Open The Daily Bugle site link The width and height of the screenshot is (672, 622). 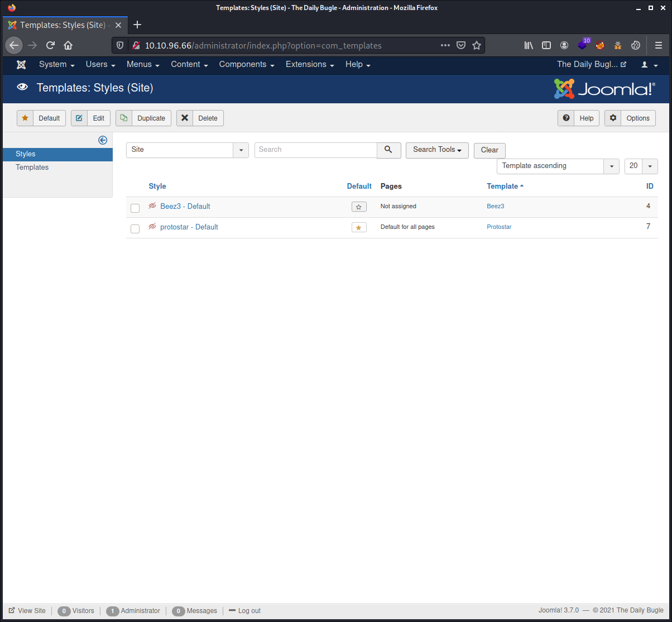click(x=592, y=65)
